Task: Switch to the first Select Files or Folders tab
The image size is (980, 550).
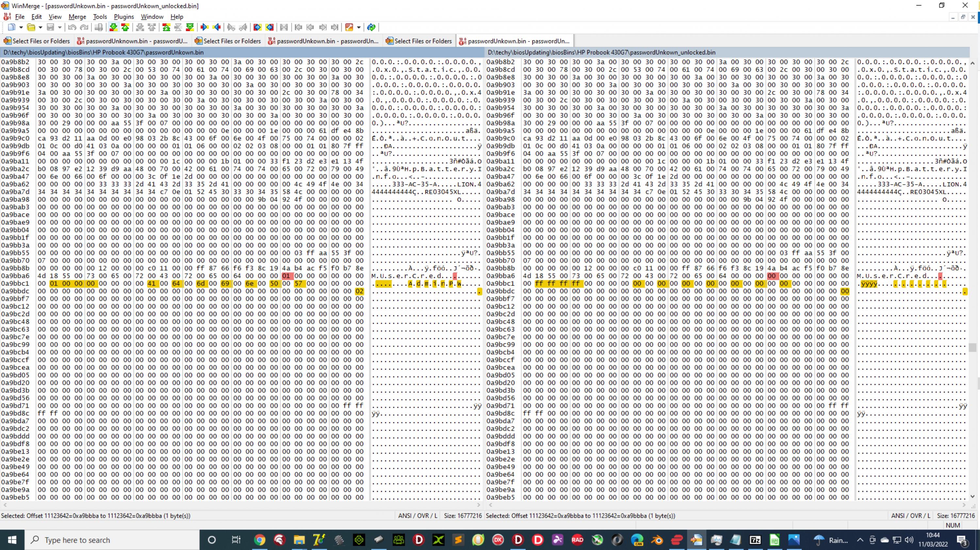Action: coord(37,41)
